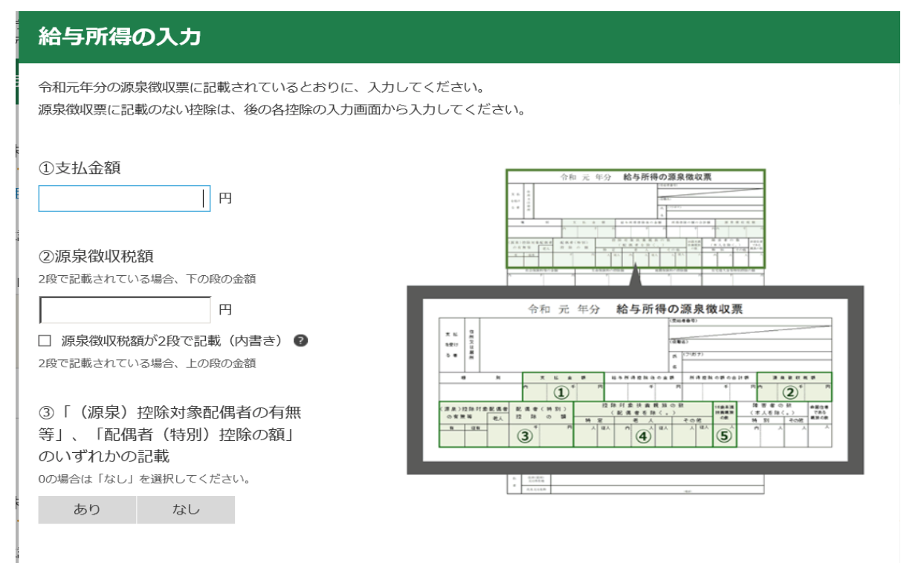Check the 源泉徴収税額が2段で記載 checkbox
Image resolution: width=924 pixels, height=577 pixels.
(45, 341)
